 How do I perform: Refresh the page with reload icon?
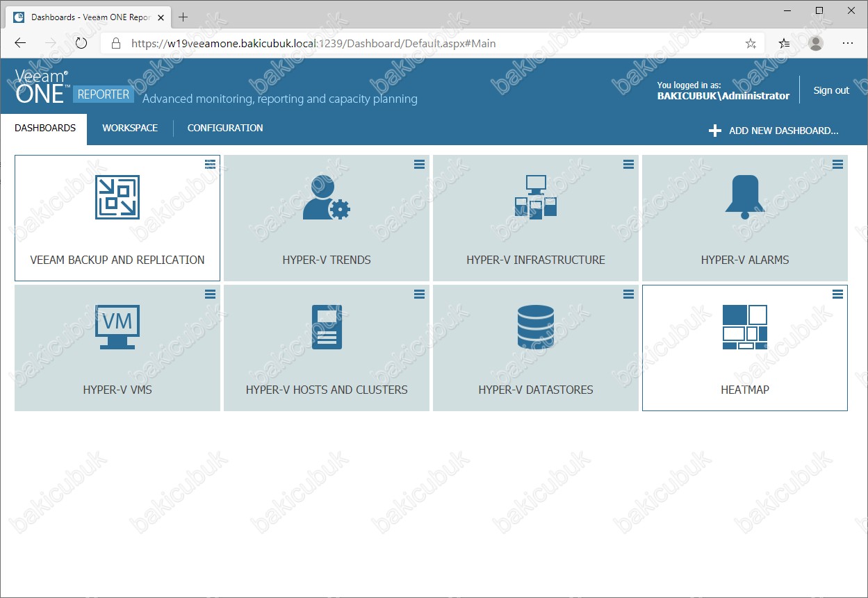pyautogui.click(x=81, y=43)
